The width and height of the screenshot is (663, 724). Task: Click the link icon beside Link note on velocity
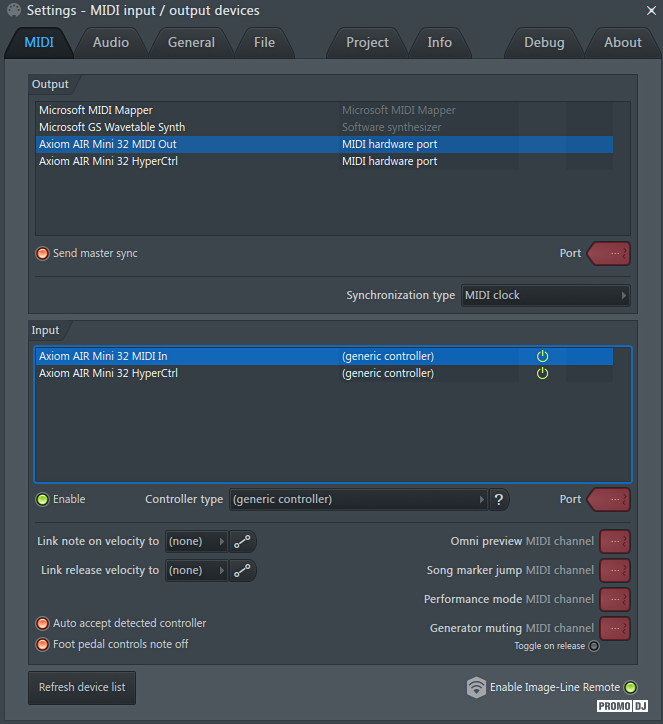pyautogui.click(x=242, y=541)
